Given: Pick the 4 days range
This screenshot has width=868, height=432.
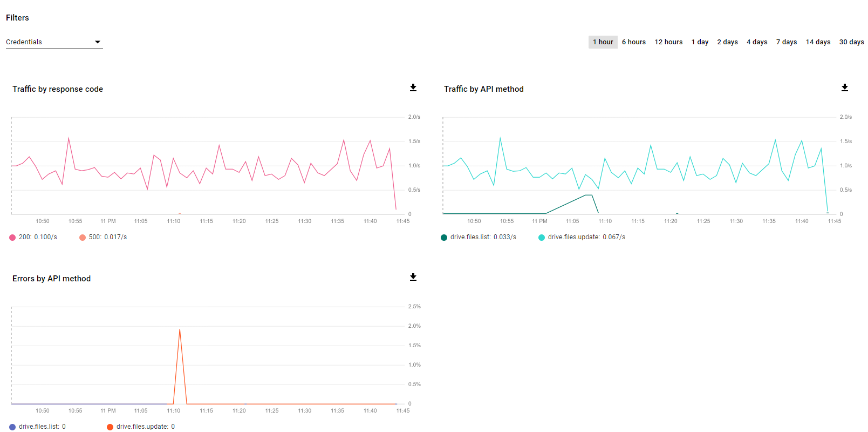Looking at the screenshot, I should click(757, 42).
